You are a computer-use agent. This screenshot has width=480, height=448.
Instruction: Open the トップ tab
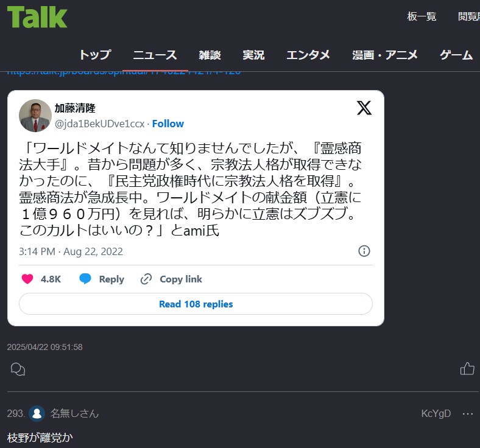coord(94,55)
